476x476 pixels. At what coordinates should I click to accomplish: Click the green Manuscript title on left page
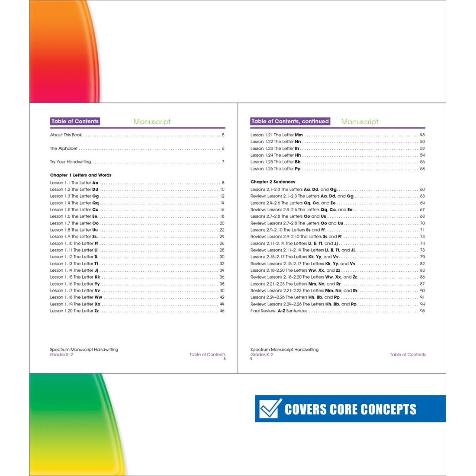[x=152, y=122]
